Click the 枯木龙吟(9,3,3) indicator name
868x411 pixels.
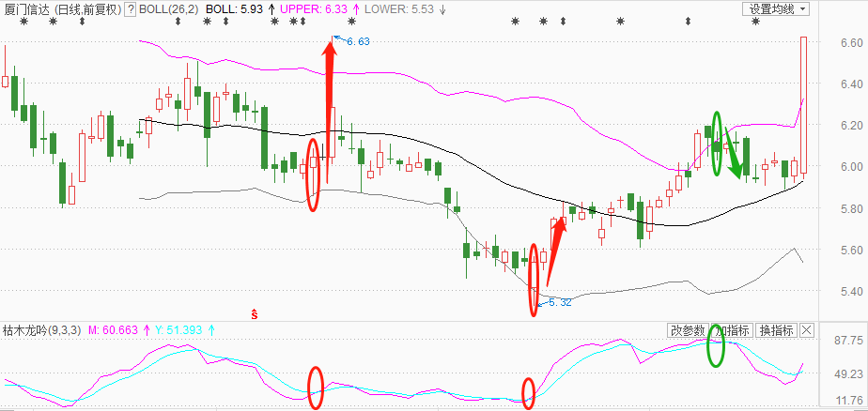click(42, 331)
